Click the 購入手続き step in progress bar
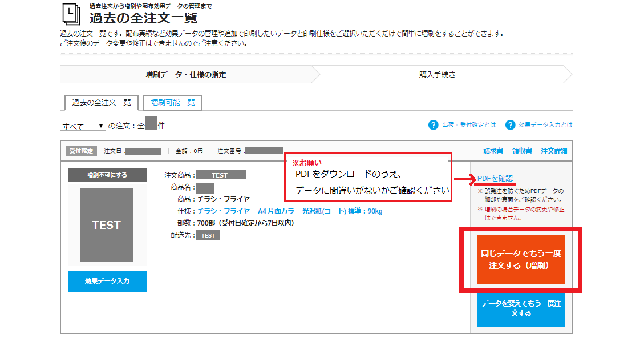 click(x=438, y=74)
